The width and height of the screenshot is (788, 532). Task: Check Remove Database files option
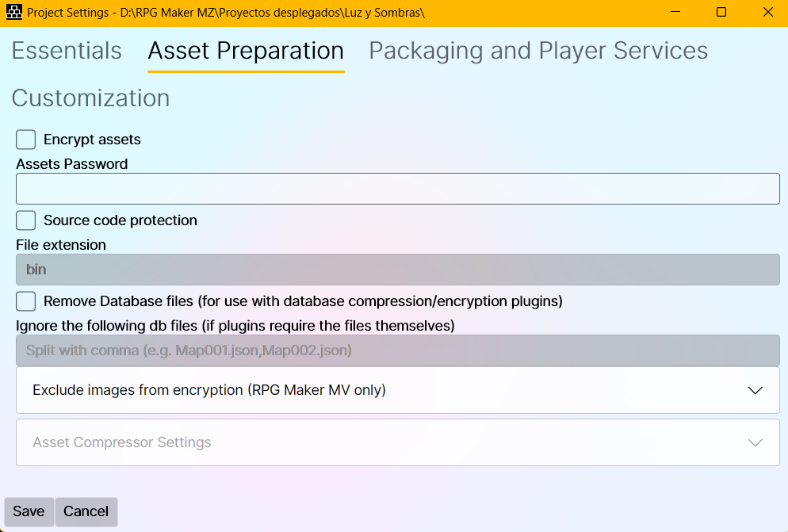pyautogui.click(x=26, y=301)
